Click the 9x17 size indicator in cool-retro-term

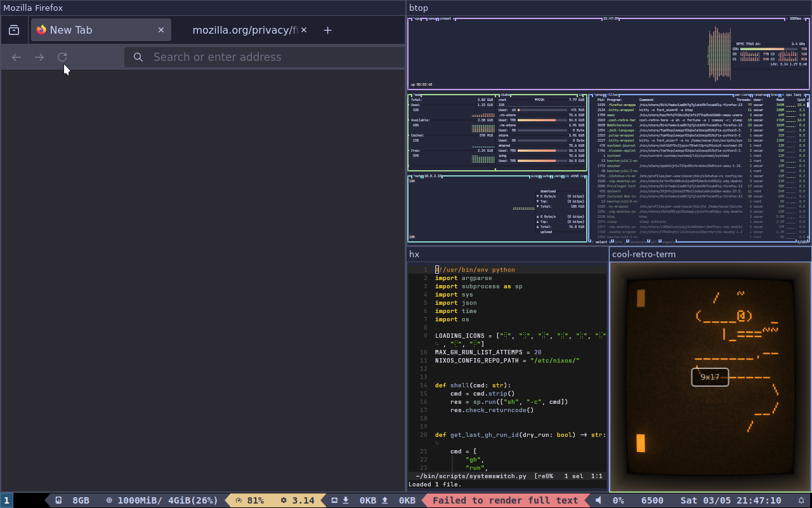tap(710, 377)
